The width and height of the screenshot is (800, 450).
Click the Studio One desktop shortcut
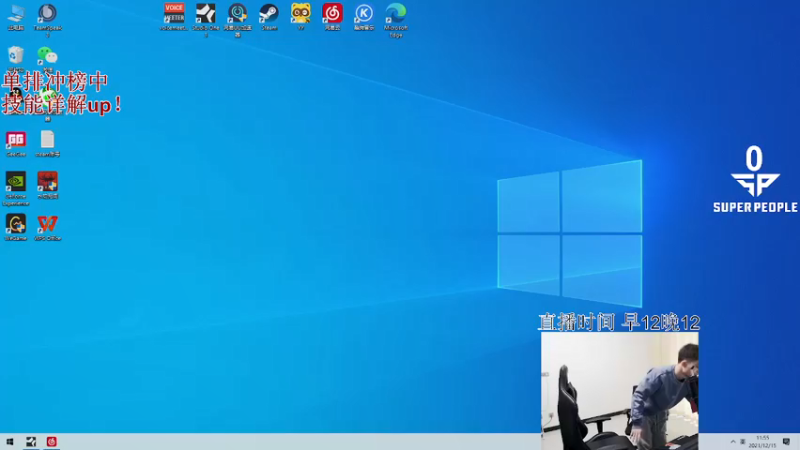tap(206, 19)
